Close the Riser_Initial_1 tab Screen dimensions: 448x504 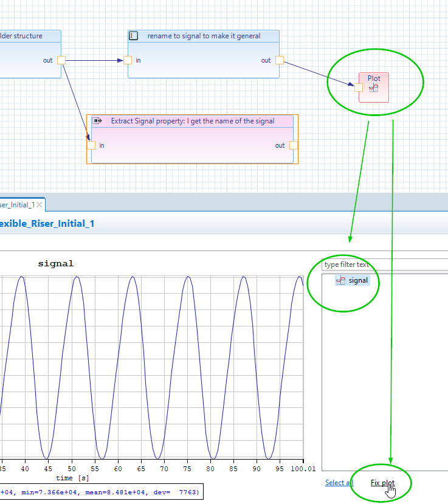pos(40,205)
